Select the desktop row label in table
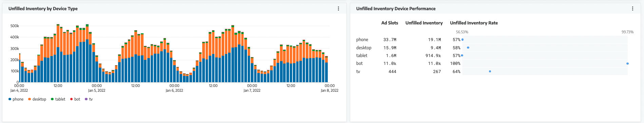This screenshot has height=123, width=644. 364,48
